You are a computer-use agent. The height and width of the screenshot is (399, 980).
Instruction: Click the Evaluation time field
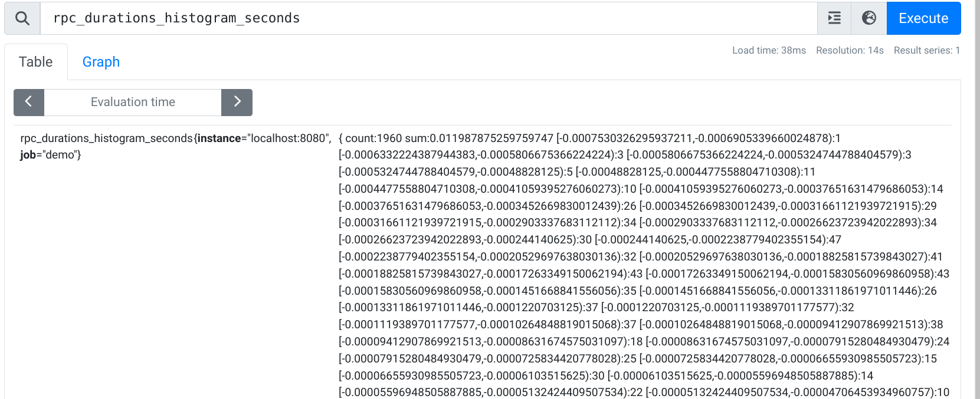click(132, 102)
